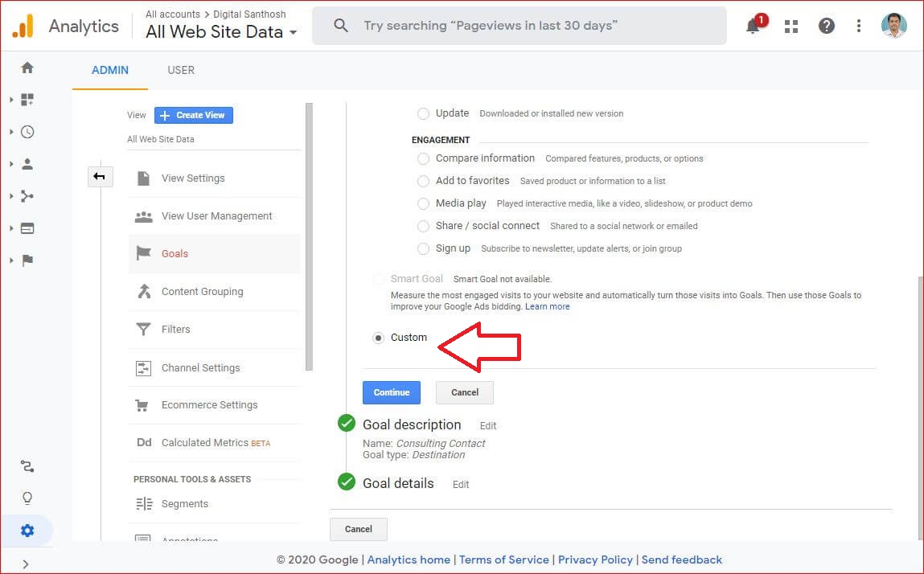Open Calculated Metrics menu item

point(215,443)
